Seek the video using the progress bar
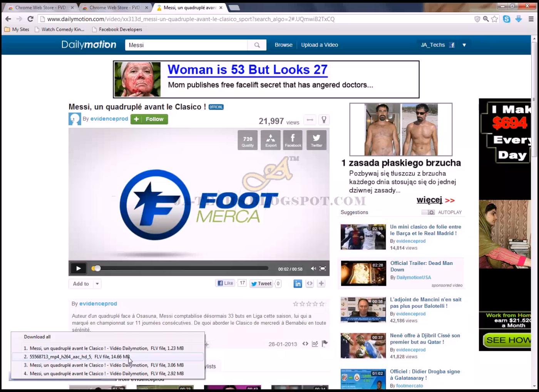The height and width of the screenshot is (392, 539). tap(180, 268)
